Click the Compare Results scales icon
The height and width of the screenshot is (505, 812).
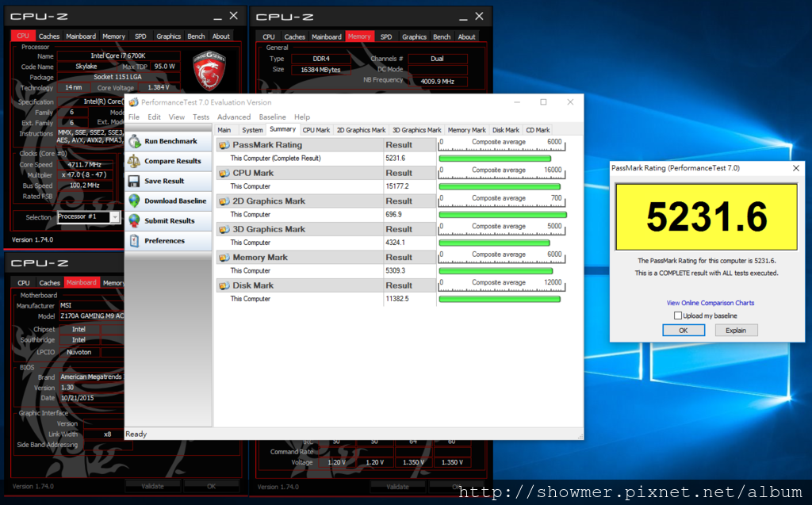click(134, 161)
